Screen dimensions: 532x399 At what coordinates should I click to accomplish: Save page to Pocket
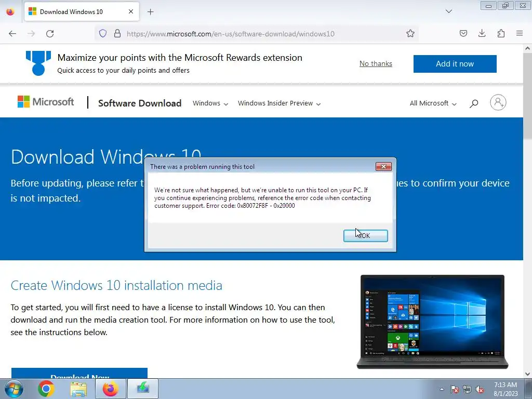pyautogui.click(x=463, y=34)
